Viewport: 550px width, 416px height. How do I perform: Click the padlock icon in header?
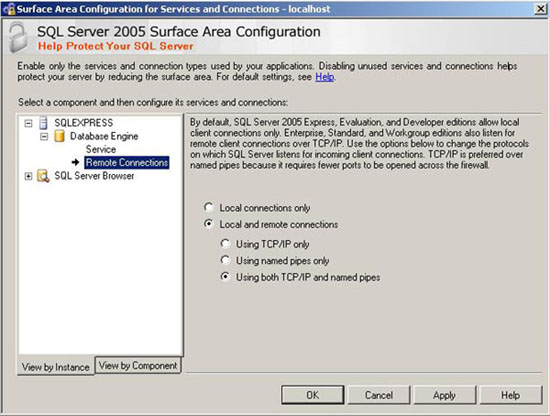pos(18,37)
